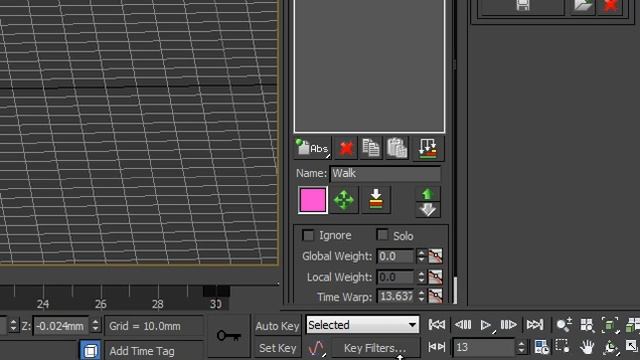Click the isolate selection toggle icon
640x360 pixels.
point(90,351)
